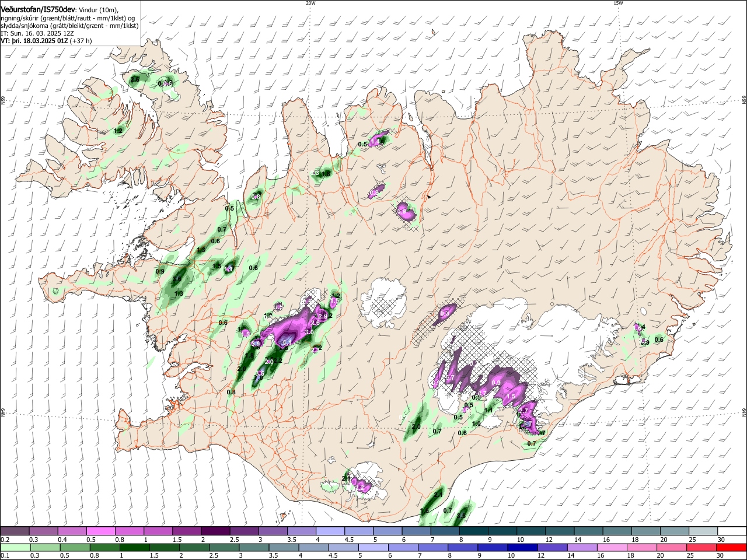
Task: Click the darkest purple swatch between 2 and 2.5, upper legend
Action: click(215, 531)
